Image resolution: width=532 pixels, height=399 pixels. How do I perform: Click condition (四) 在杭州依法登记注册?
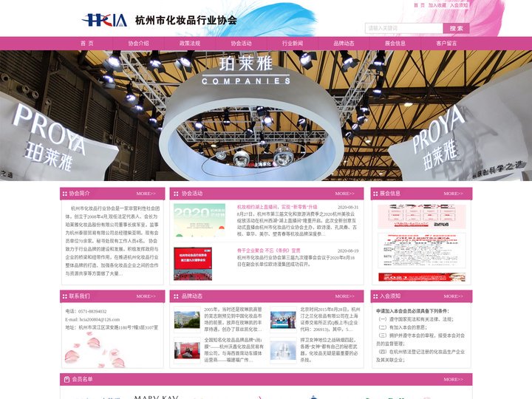coord(420,355)
